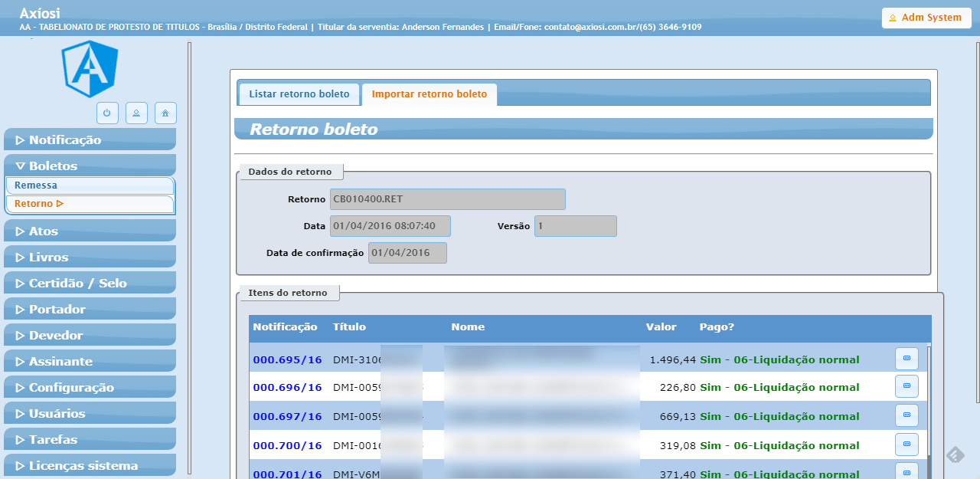Image resolution: width=980 pixels, height=479 pixels.
Task: Click the power/logout icon button
Action: 107,113
